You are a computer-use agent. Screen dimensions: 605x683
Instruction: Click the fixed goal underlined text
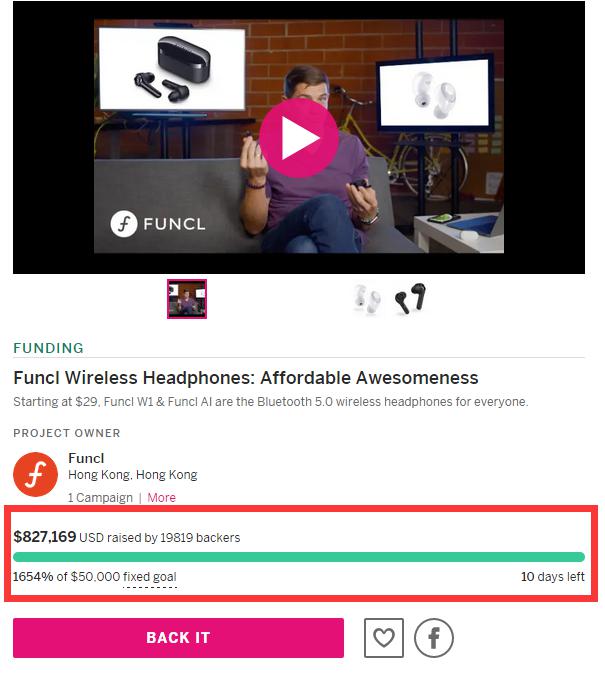[x=149, y=577]
